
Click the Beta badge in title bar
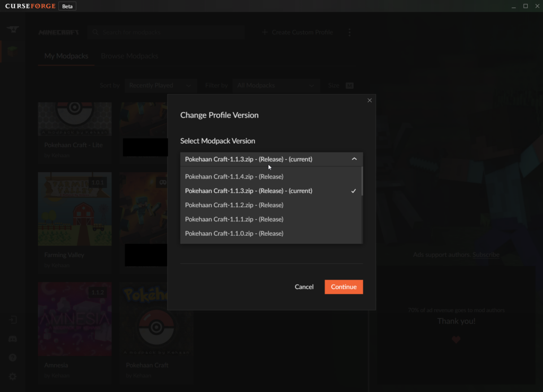67,6
